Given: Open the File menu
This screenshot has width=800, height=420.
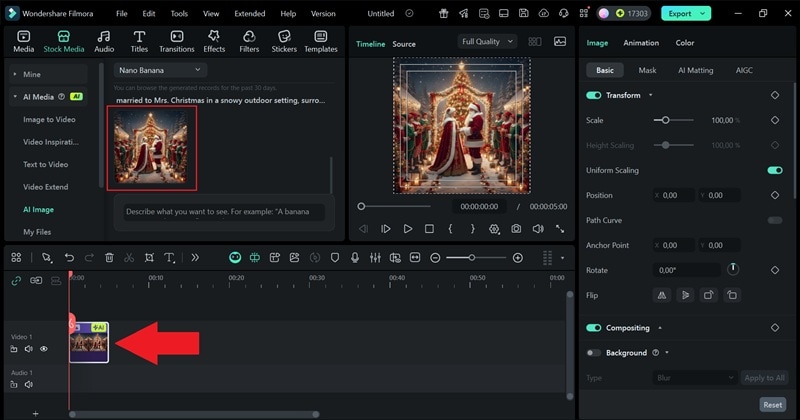Looking at the screenshot, I should click(x=121, y=14).
